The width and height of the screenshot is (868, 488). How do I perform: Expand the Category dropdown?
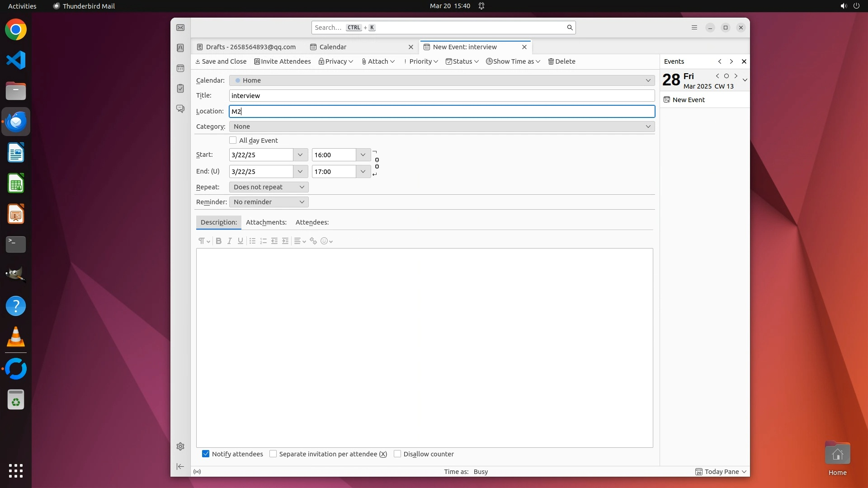[442, 127]
